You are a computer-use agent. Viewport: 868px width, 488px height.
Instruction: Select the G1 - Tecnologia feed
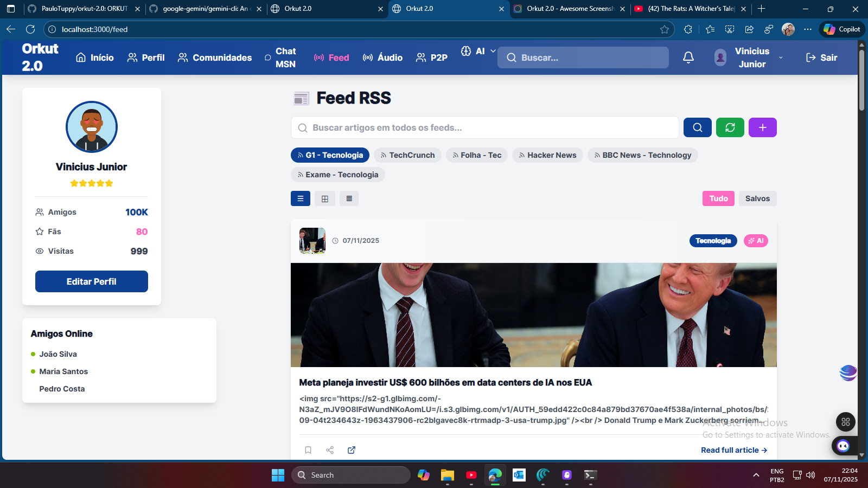point(330,155)
